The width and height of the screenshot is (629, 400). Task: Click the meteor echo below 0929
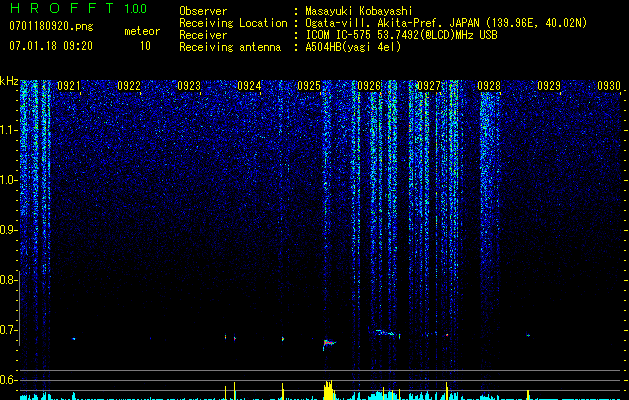click(528, 335)
